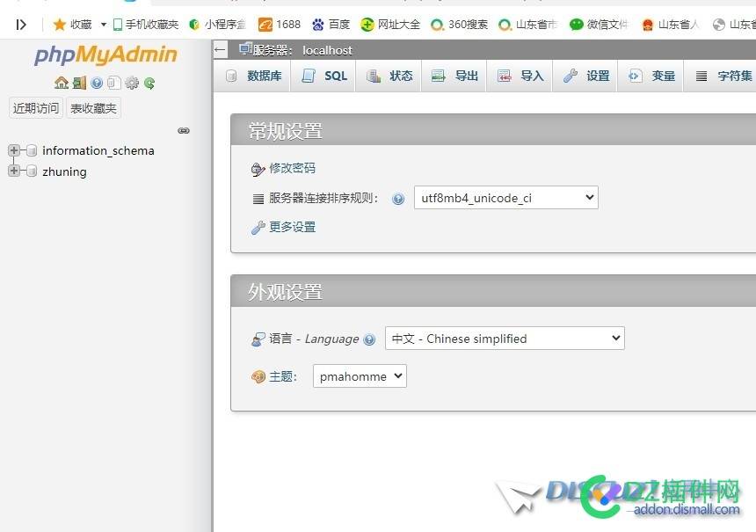The image size is (756, 532).
Task: Click zhuning database cylinder icon
Action: coord(32,171)
